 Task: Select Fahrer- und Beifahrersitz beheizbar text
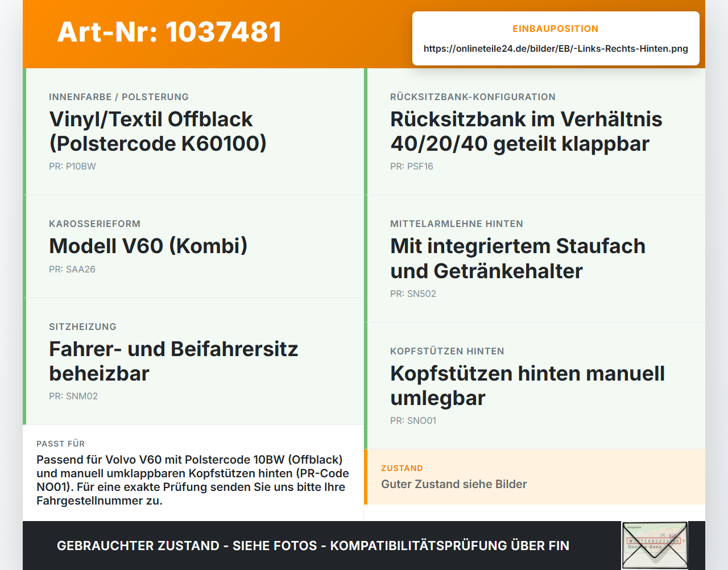[x=173, y=361]
